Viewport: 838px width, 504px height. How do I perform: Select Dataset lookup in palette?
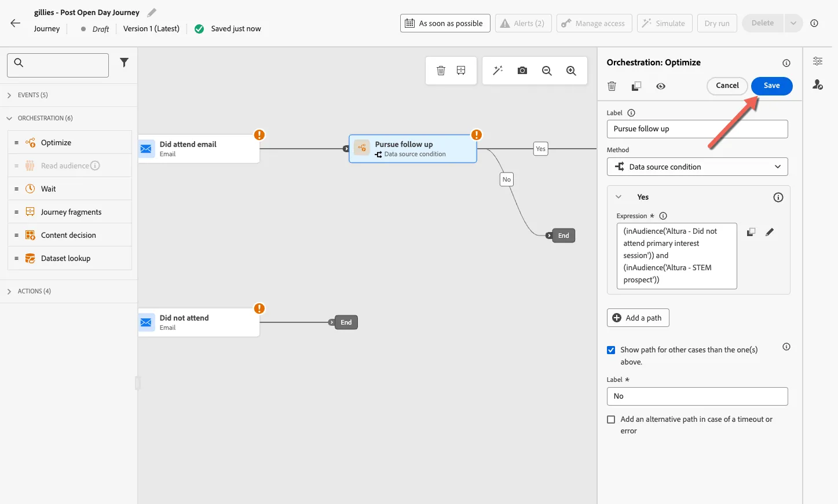pos(69,258)
